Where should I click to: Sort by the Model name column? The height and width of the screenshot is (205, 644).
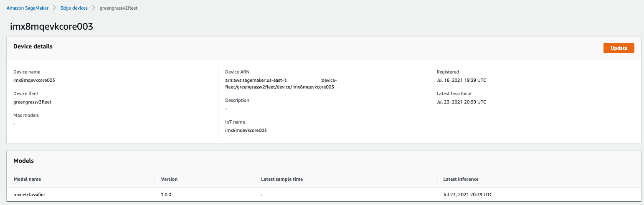coord(28,179)
